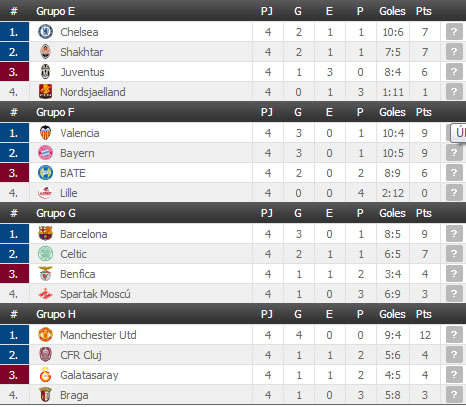Click the Bayern club logo

tap(45, 153)
